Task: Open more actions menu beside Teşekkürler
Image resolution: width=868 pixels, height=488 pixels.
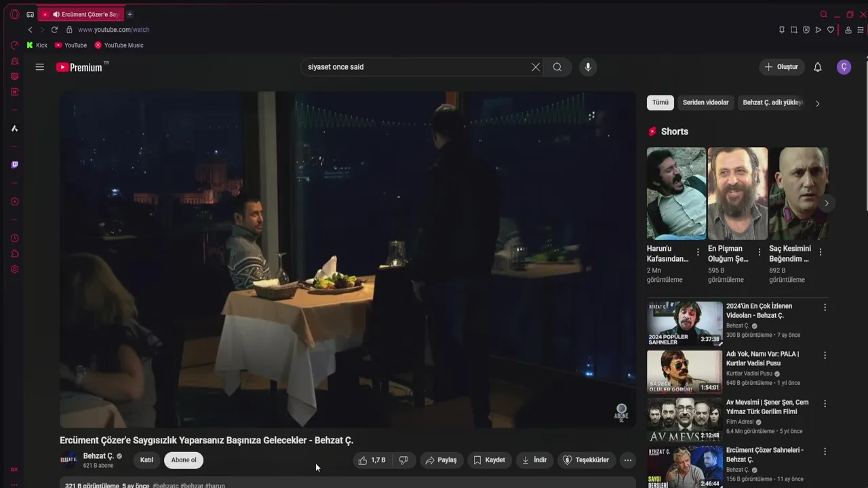Action: coord(628,460)
